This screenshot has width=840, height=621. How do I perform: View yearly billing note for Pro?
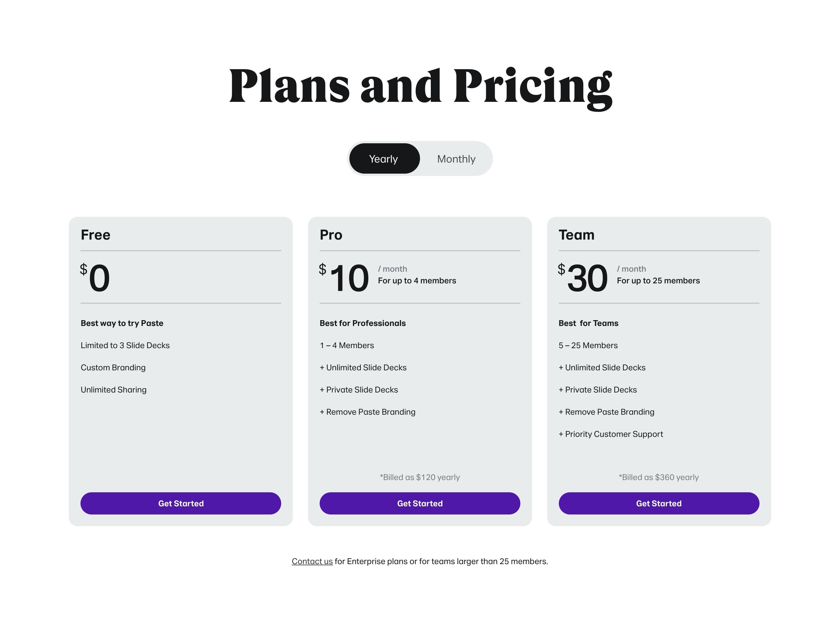420,477
